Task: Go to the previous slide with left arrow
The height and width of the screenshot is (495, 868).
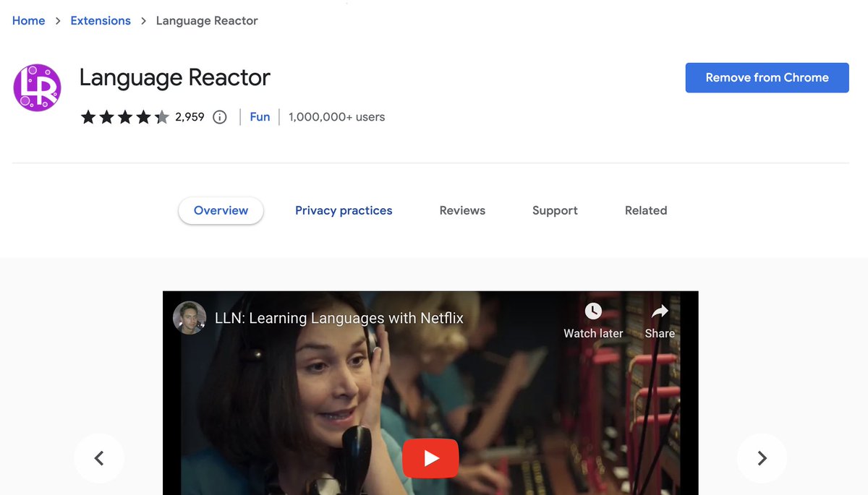Action: coord(99,458)
